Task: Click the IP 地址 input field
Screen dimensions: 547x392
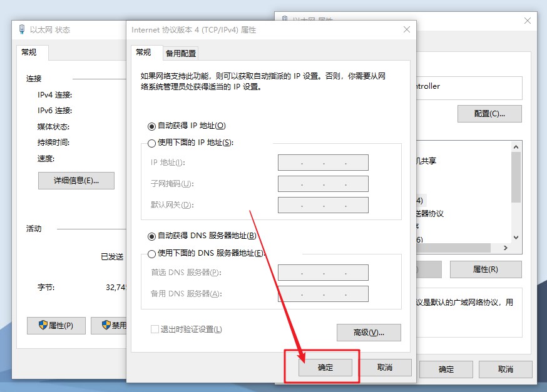Action: (x=323, y=162)
